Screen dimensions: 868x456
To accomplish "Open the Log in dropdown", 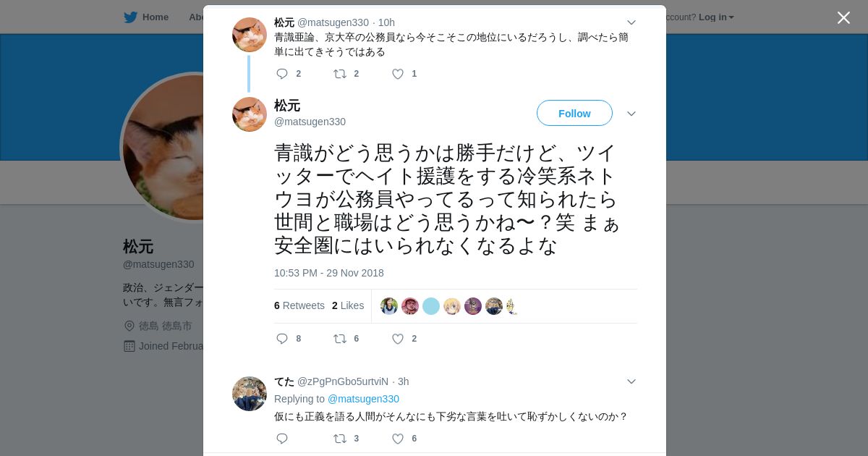I will 716,17.
